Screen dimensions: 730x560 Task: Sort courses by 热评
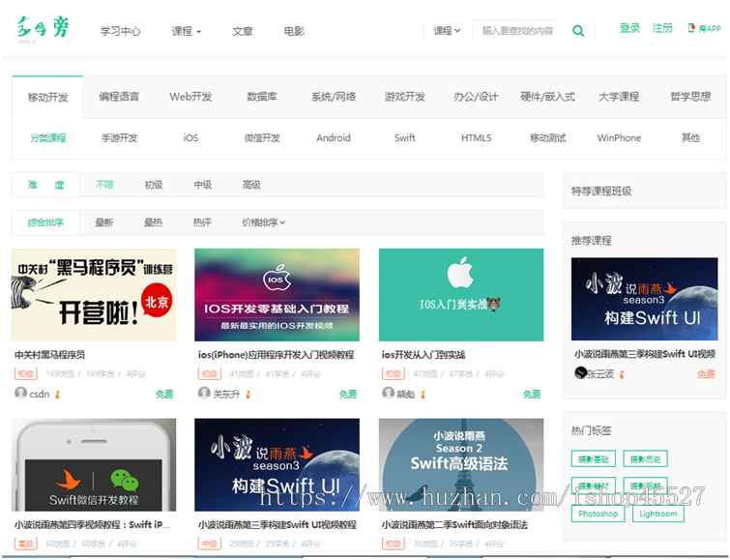coord(202,222)
